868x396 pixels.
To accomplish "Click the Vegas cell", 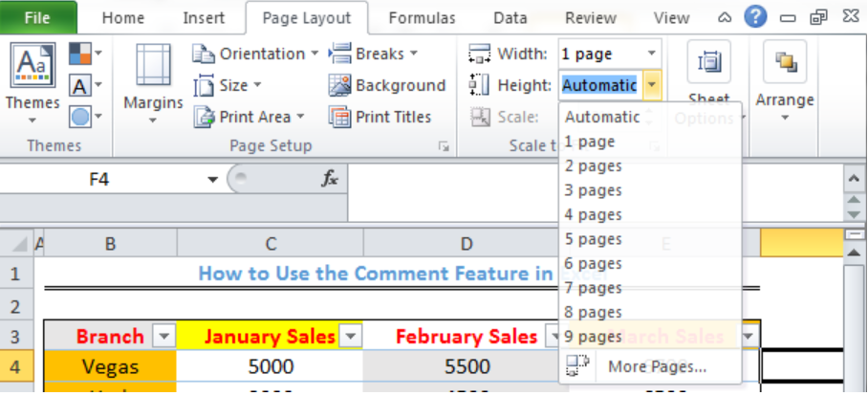I will pos(110,366).
